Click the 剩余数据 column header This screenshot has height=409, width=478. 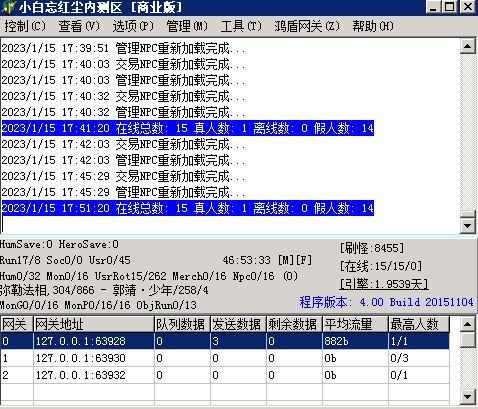[295, 324]
